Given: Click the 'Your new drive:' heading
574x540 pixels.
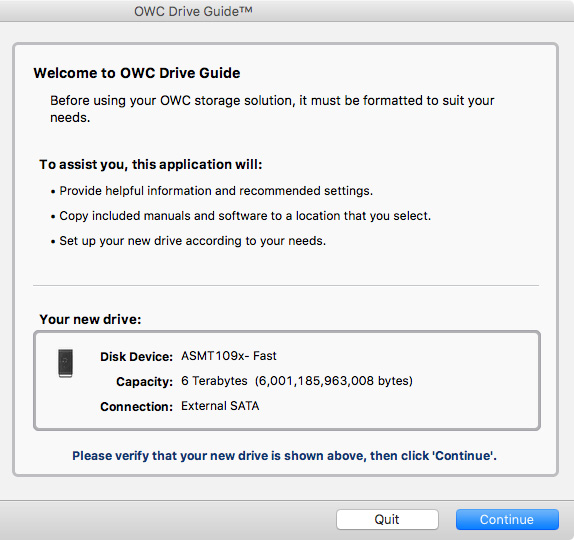Looking at the screenshot, I should [90, 319].
